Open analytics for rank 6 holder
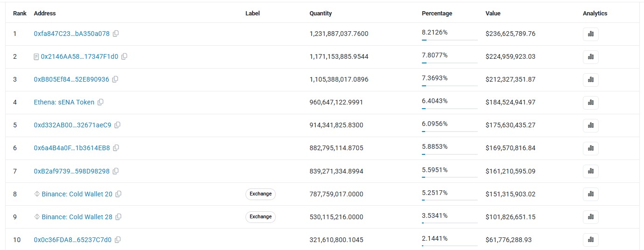Screen dimensions: 644x250 click(x=590, y=148)
